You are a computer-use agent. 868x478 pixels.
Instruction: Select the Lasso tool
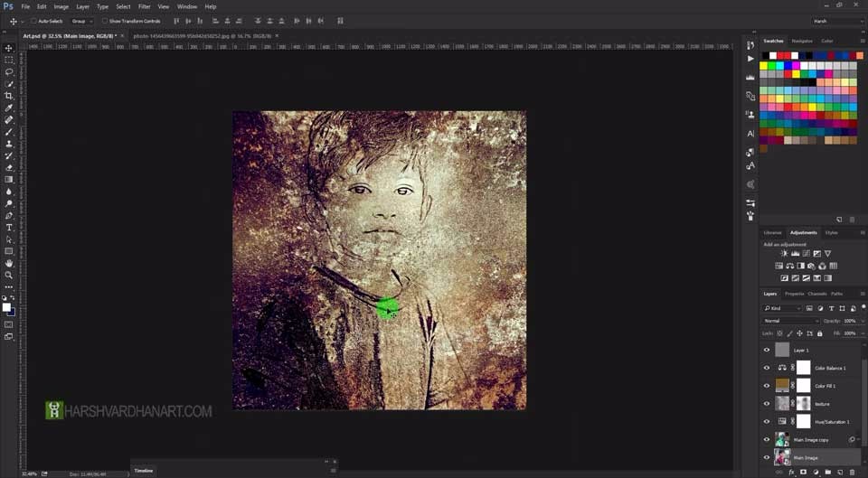pos(9,72)
